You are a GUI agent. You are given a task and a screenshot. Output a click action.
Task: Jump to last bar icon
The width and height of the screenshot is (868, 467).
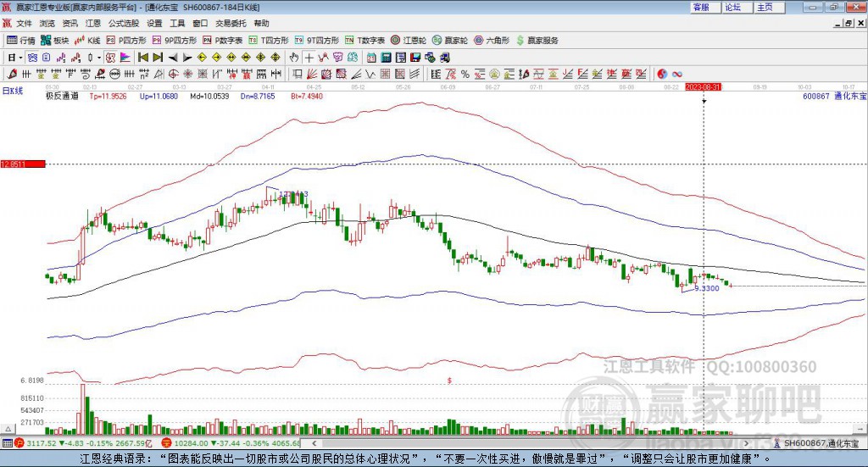point(158,58)
